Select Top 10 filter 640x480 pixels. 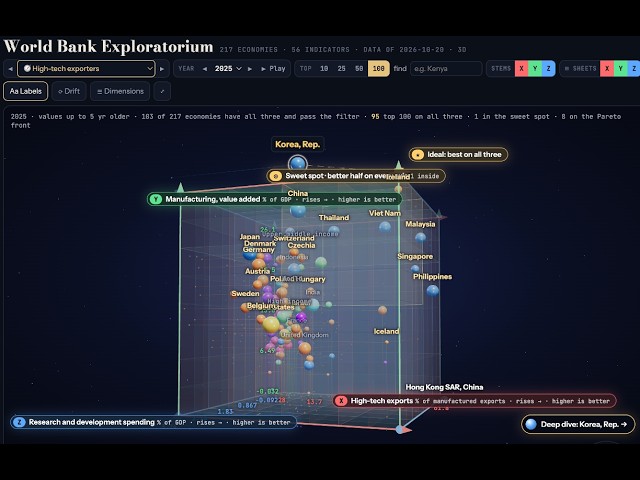[x=324, y=69]
